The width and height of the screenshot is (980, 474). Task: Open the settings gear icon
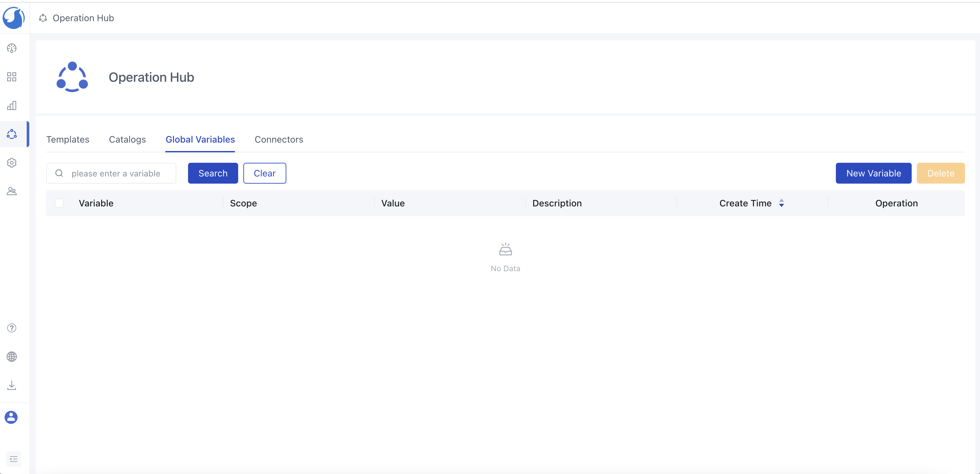point(12,162)
